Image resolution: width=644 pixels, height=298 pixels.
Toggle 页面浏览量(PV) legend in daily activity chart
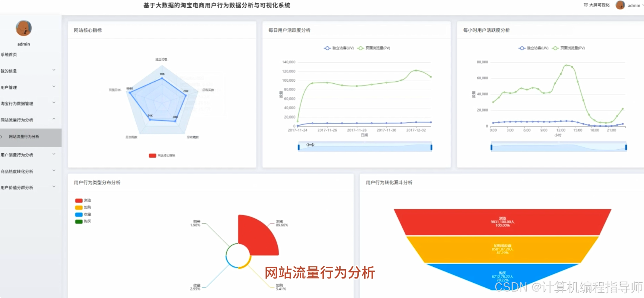(374, 48)
